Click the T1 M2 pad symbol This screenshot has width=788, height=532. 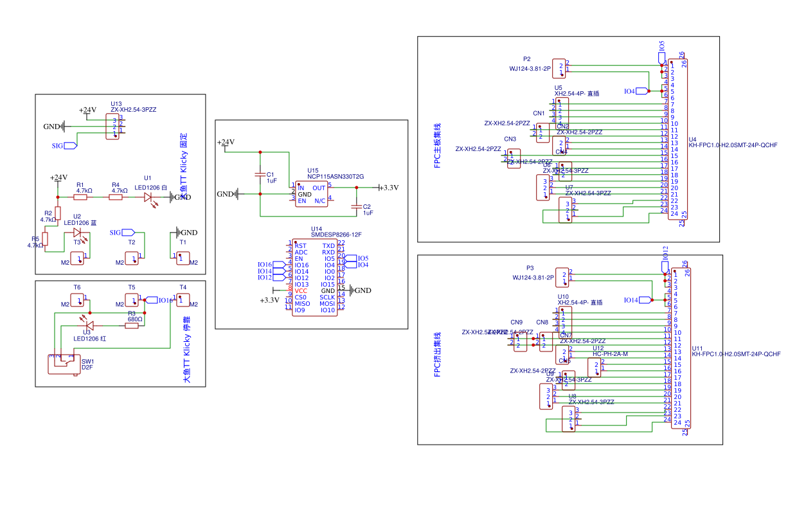click(181, 258)
